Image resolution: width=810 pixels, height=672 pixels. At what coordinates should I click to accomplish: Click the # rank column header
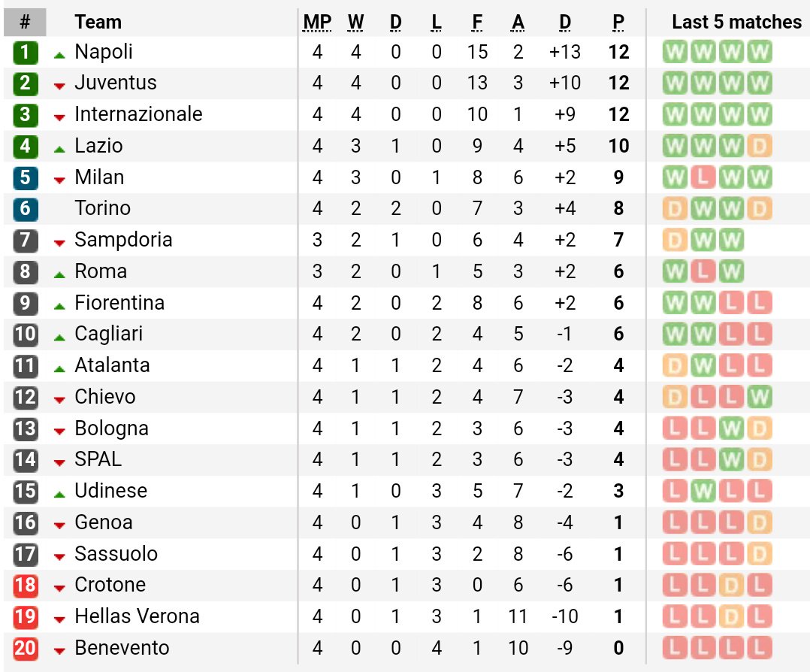[25, 23]
